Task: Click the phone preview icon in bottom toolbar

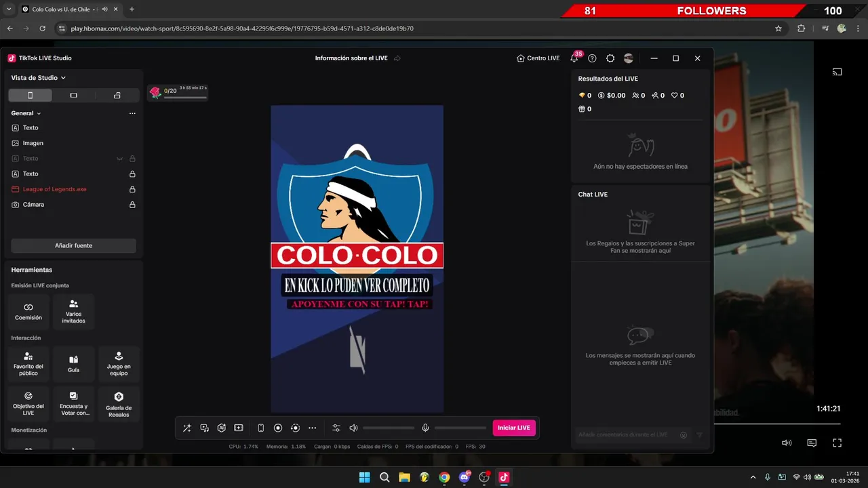Action: click(x=260, y=428)
